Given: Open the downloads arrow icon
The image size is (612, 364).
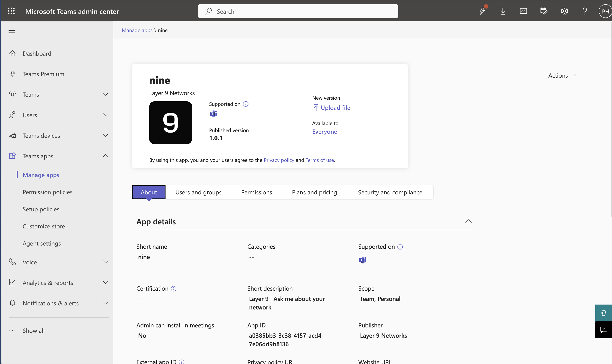Looking at the screenshot, I should (x=503, y=11).
